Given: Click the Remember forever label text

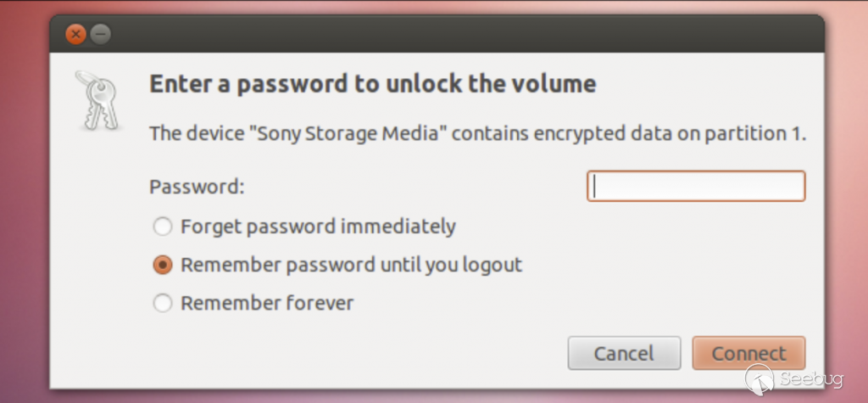Looking at the screenshot, I should [267, 303].
